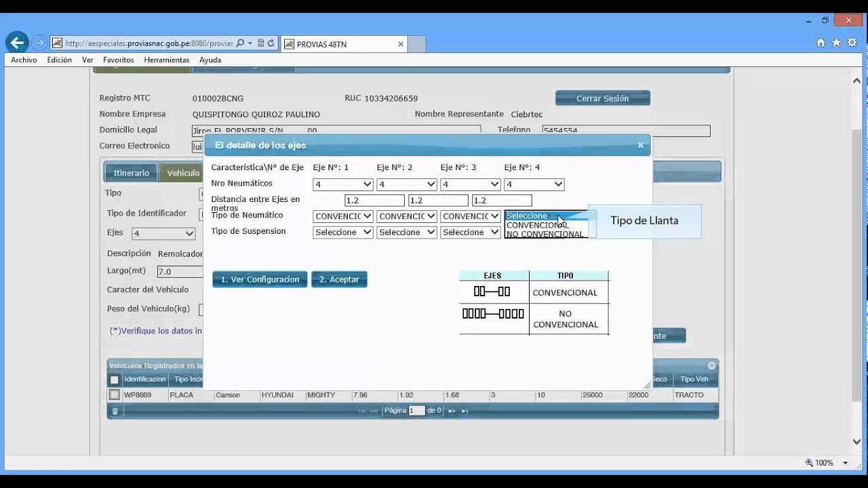Viewport: 868px width, 488px height.
Task: Open Nro Neumáticos dropdown for Eje 2
Action: [407, 184]
